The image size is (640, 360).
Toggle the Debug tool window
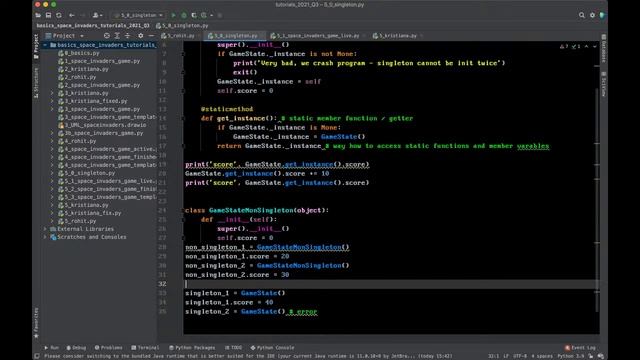pos(76,348)
